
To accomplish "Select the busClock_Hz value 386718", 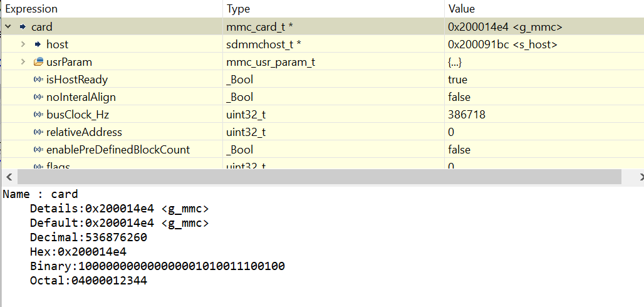I will 466,115.
